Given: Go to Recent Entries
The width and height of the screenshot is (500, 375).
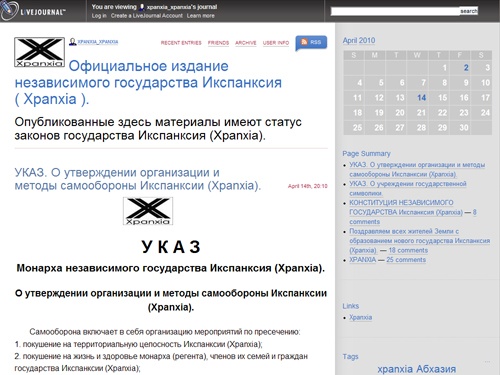Looking at the screenshot, I should click(x=181, y=43).
